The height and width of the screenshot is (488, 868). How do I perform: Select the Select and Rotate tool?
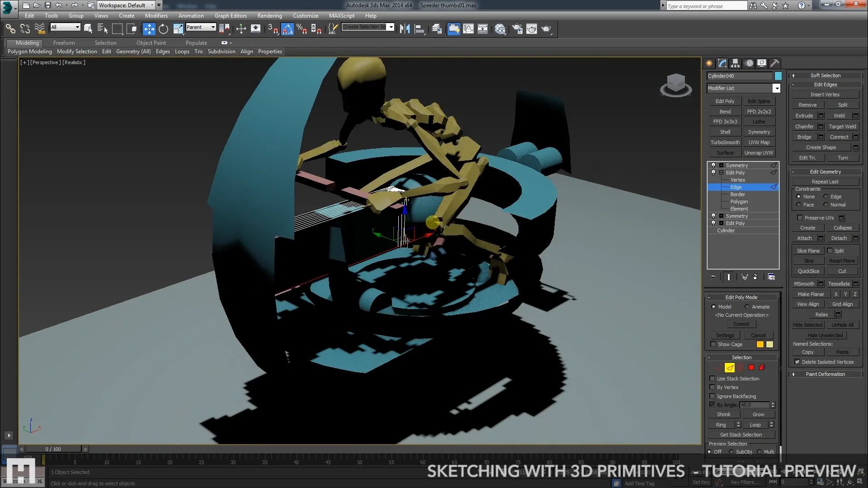[x=163, y=28]
